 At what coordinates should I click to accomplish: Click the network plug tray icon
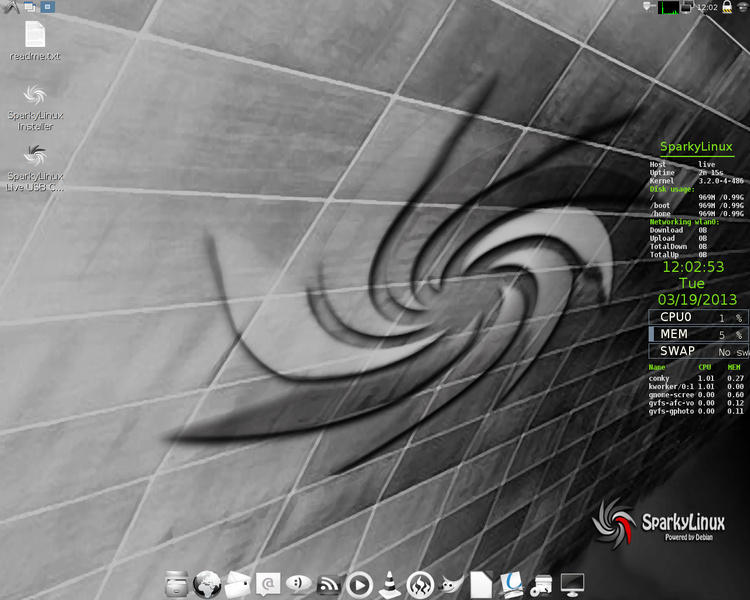coord(649,7)
